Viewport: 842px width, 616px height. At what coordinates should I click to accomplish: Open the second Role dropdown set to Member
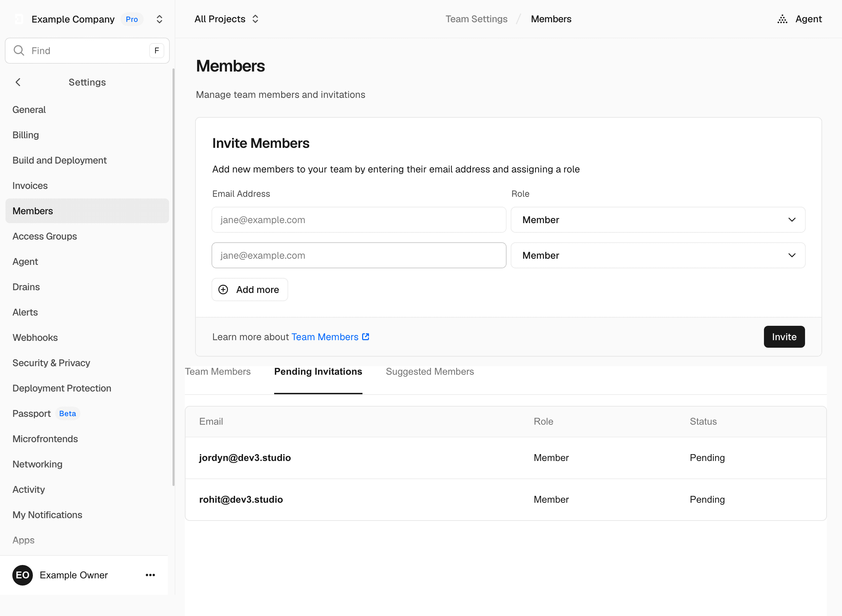click(x=658, y=255)
